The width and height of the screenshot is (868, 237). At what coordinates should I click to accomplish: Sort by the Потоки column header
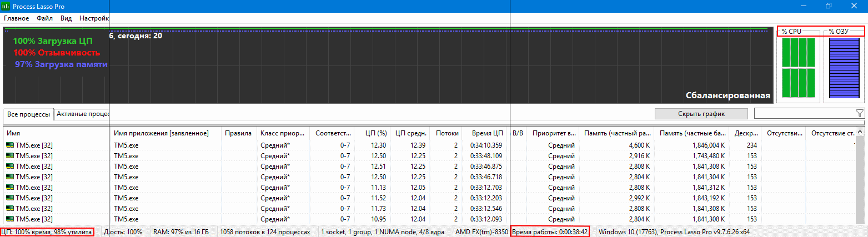[446, 133]
